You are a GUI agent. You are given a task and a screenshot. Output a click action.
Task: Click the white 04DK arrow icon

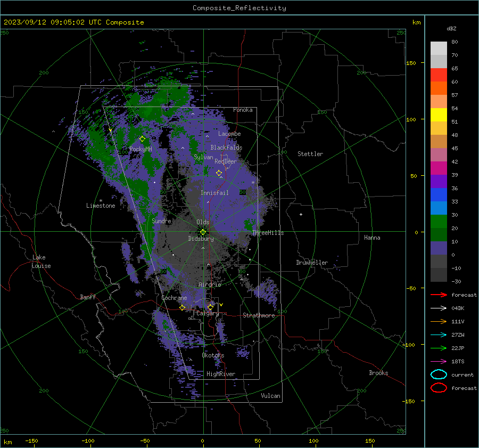pos(439,308)
